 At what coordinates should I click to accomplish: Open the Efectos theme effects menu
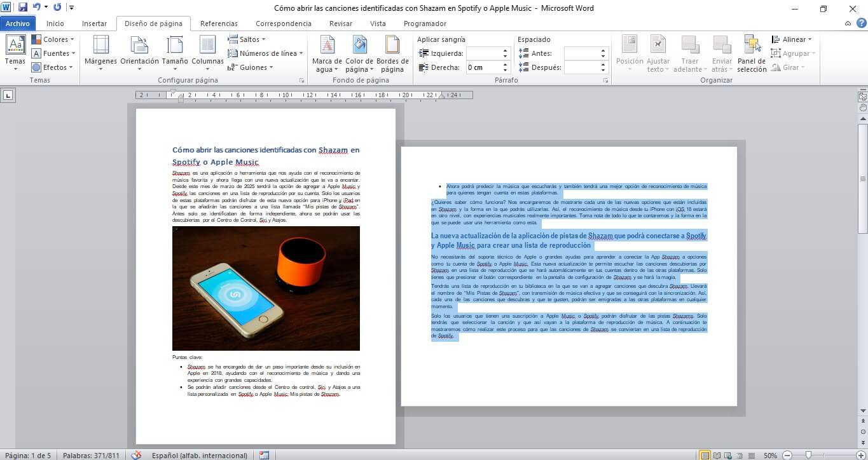pyautogui.click(x=53, y=67)
